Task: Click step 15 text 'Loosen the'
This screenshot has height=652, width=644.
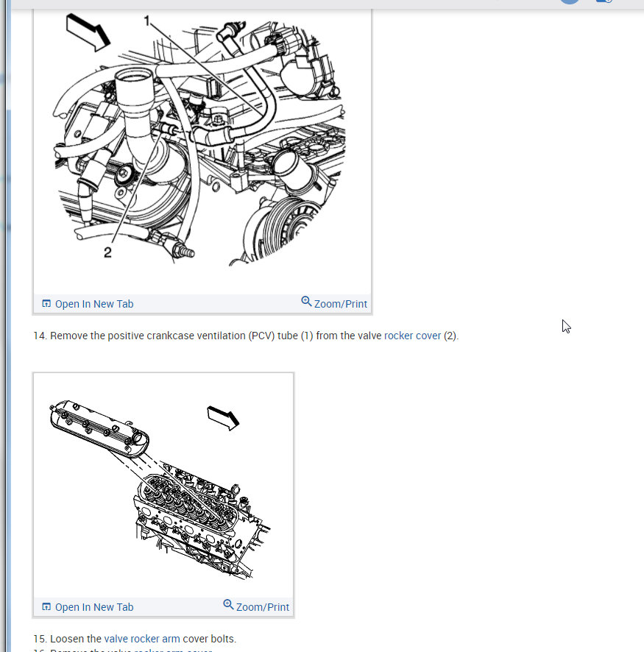Action: pos(76,639)
